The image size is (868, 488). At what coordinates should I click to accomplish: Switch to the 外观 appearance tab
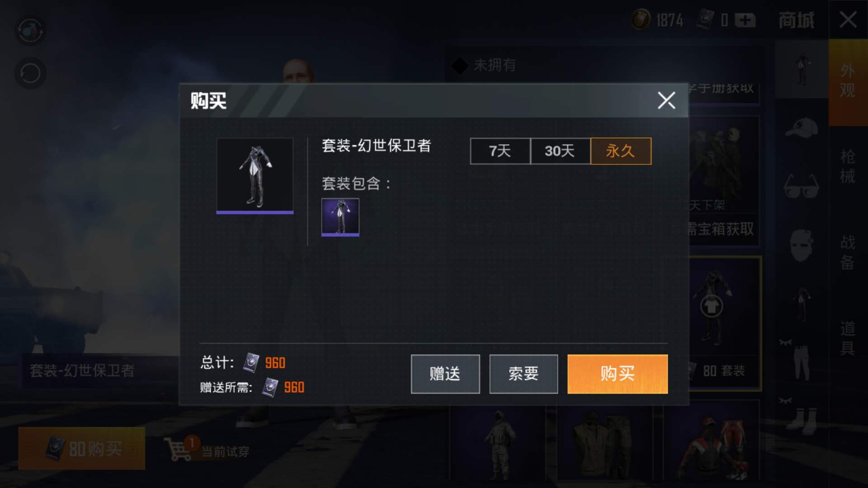coord(848,81)
